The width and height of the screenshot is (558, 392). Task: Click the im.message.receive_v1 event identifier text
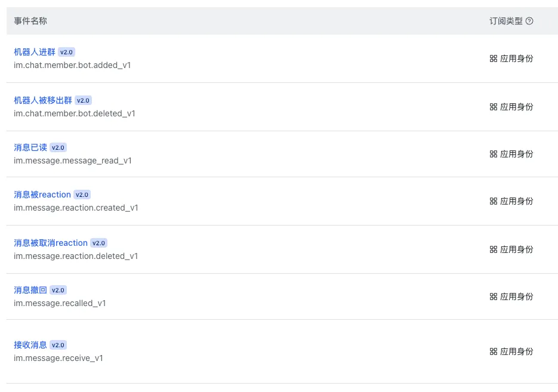pos(58,358)
